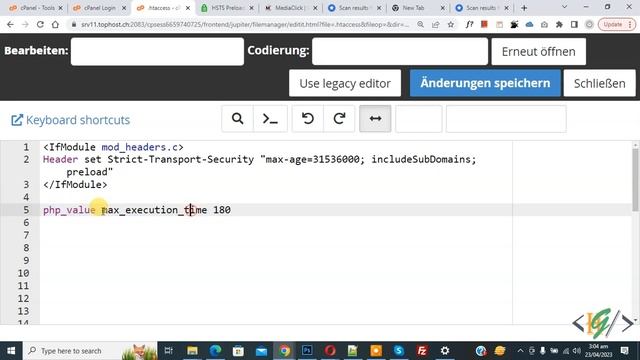This screenshot has width=640, height=360.
Task: Click Schließen button
Action: (599, 83)
